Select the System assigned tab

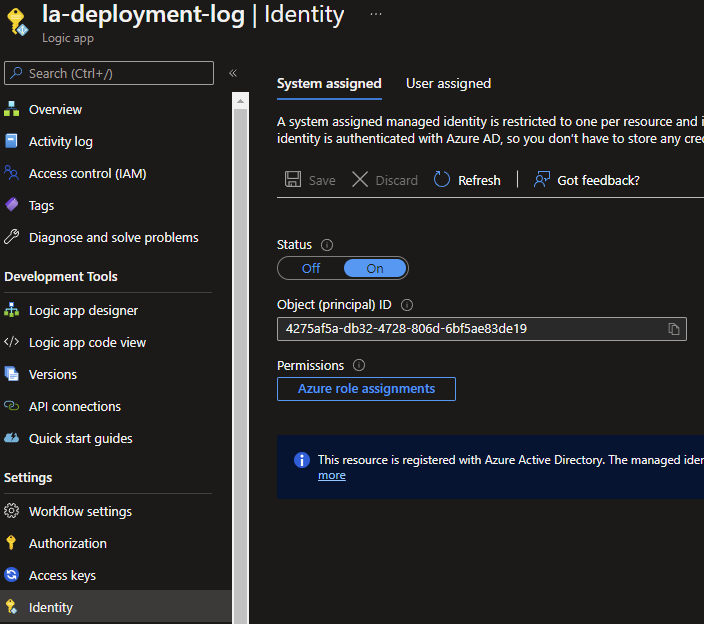(x=329, y=84)
